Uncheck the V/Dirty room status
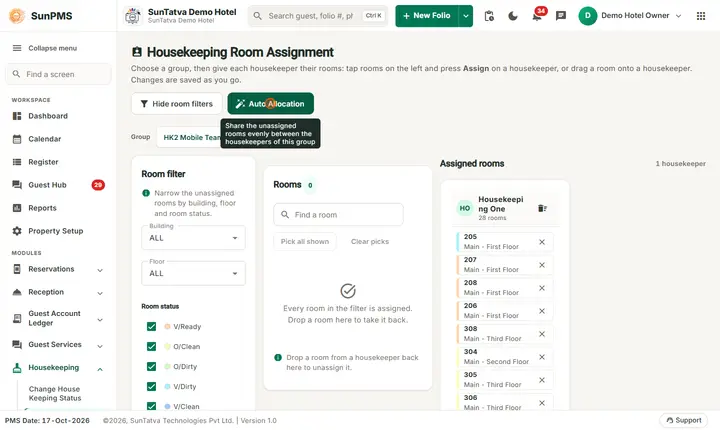The image size is (720, 430). tap(151, 386)
